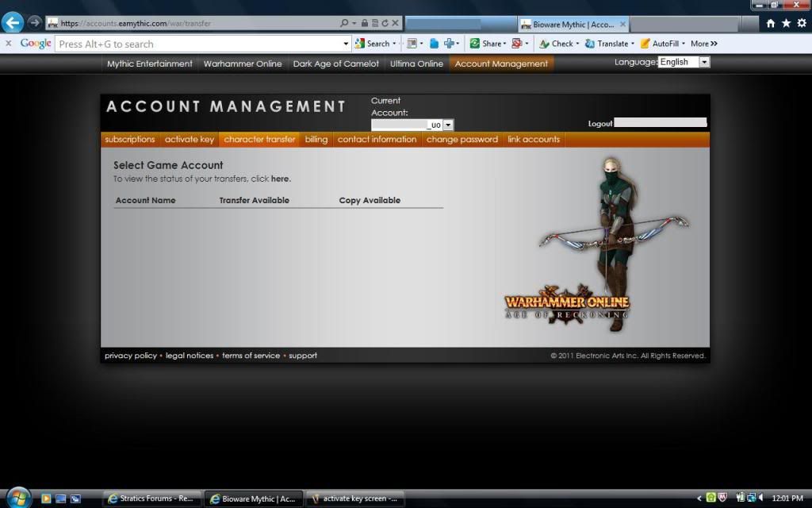Open the support footer link
The image size is (812, 508).
[x=303, y=356]
